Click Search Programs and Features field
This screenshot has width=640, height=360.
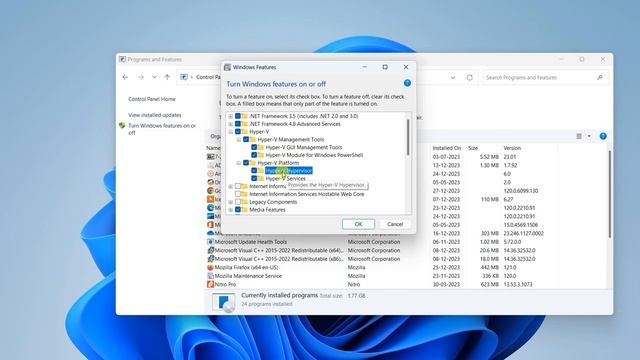coord(545,78)
